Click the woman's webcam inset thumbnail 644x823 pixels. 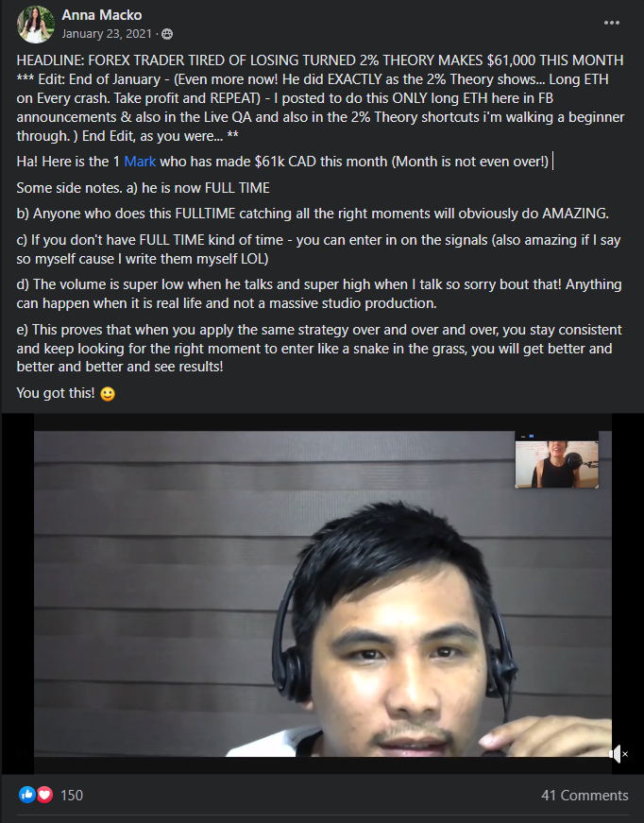[556, 465]
